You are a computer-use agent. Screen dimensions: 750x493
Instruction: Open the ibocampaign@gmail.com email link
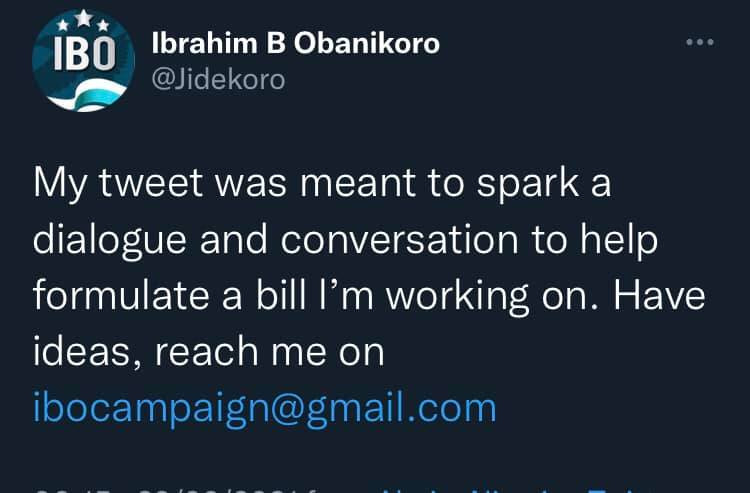pos(265,407)
